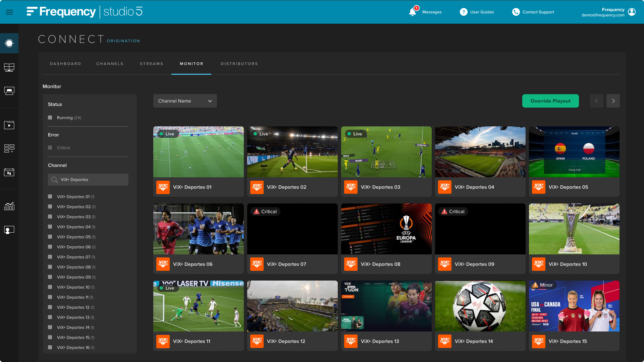The width and height of the screenshot is (644, 362).
Task: Switch to the Streams tab
Action: point(152,64)
